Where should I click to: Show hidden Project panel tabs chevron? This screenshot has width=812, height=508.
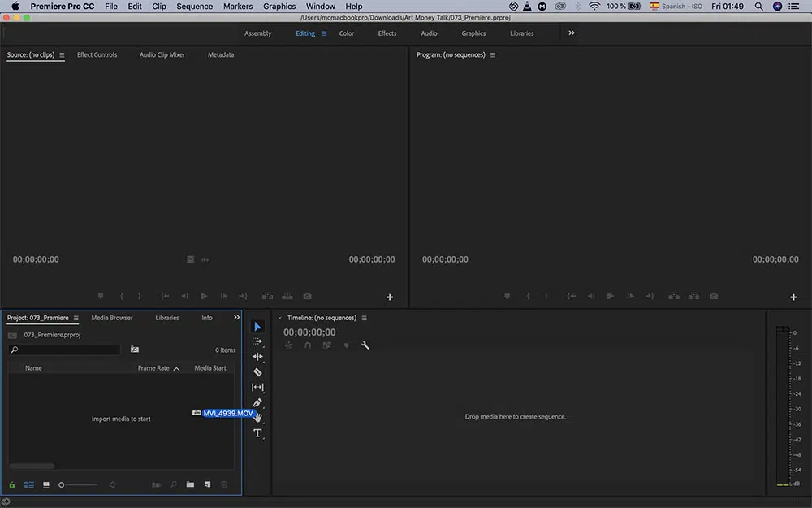(x=236, y=317)
